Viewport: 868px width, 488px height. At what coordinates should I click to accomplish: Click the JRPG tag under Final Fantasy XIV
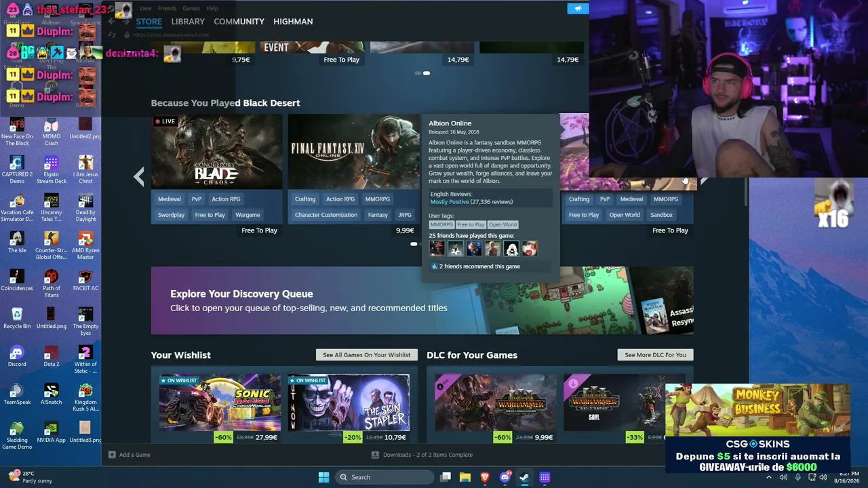tap(405, 215)
